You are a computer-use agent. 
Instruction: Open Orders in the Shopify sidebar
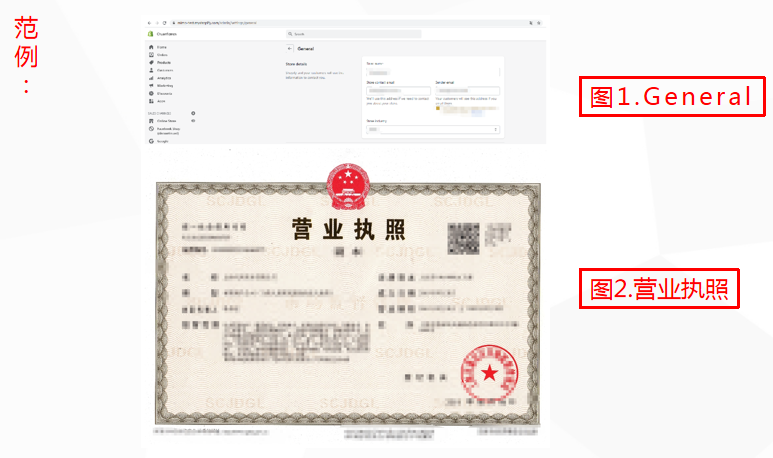pos(158,55)
